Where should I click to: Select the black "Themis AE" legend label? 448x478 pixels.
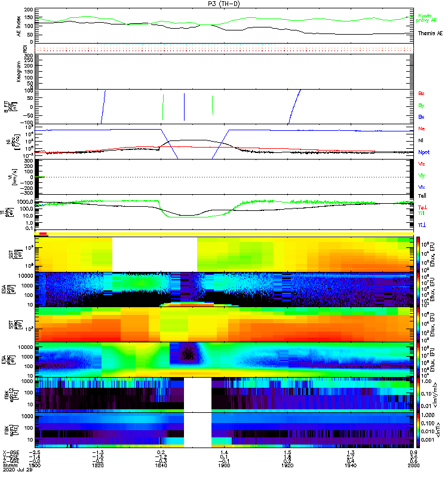[x=430, y=33]
